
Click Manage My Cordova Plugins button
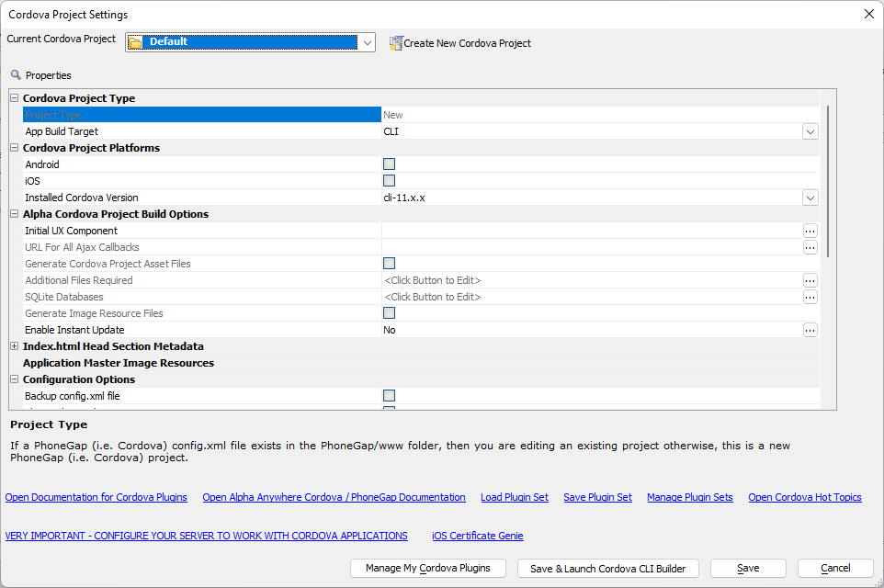point(428,569)
